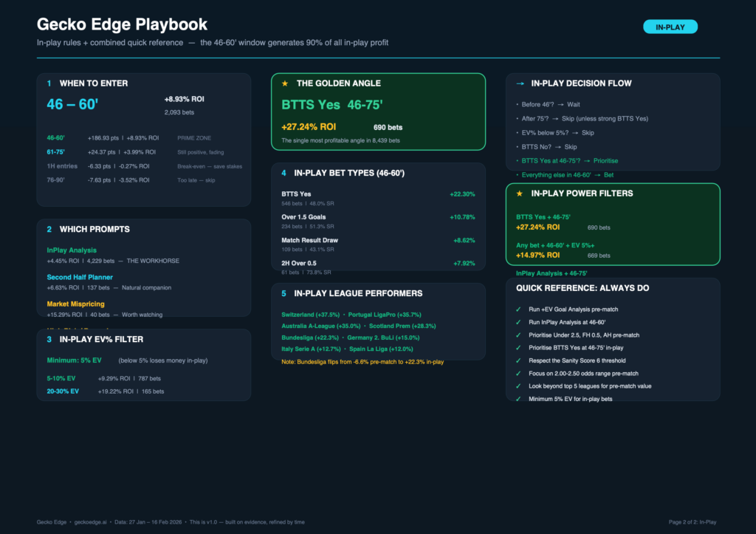
Task: Open the geckoedge.ai link in the footer
Action: 94,522
